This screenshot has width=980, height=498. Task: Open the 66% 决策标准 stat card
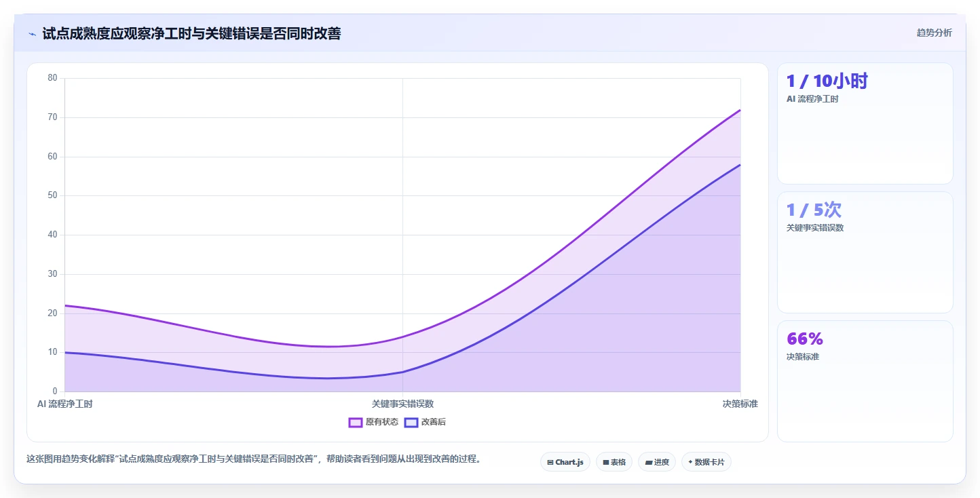[865, 381]
